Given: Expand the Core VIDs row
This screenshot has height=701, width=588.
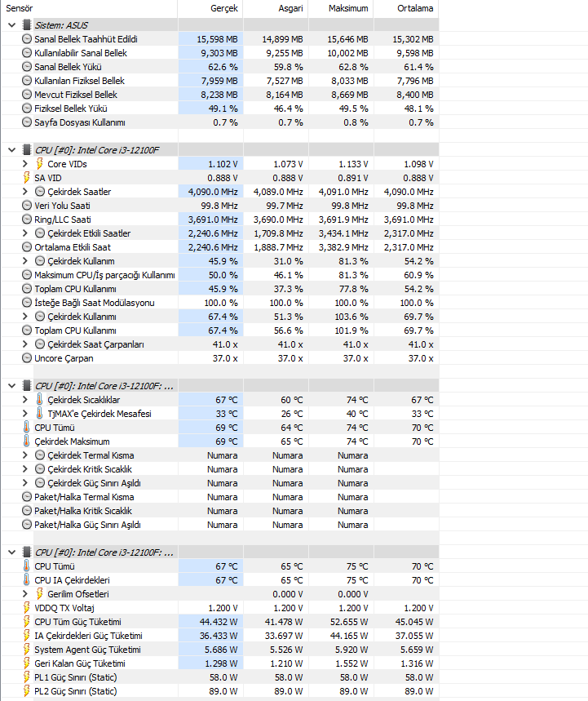Looking at the screenshot, I should point(25,164).
